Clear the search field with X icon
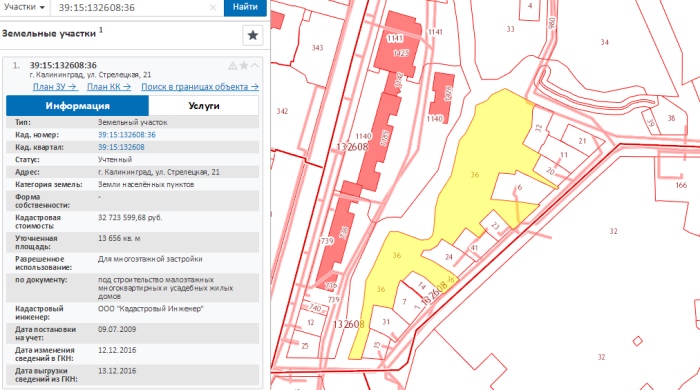This screenshot has height=390, width=700. tap(213, 8)
